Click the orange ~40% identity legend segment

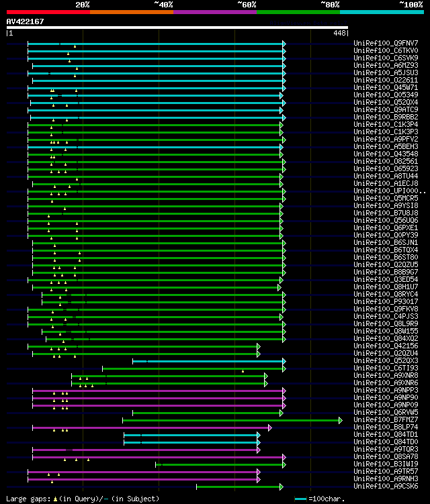tap(132, 12)
